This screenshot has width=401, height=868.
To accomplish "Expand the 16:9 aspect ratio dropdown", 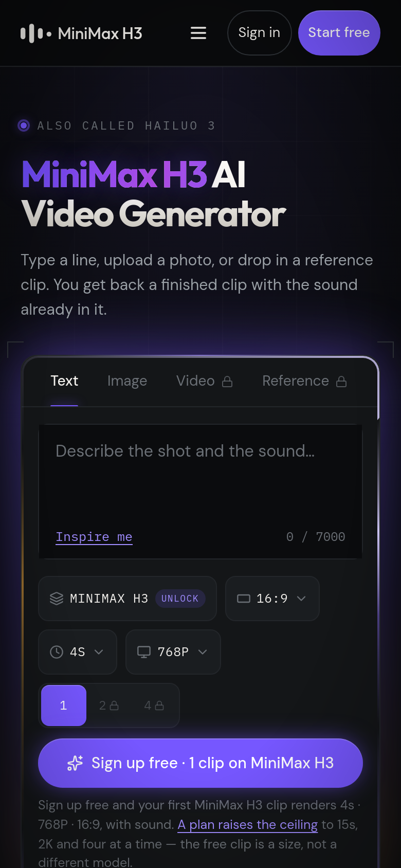I will 272,599.
